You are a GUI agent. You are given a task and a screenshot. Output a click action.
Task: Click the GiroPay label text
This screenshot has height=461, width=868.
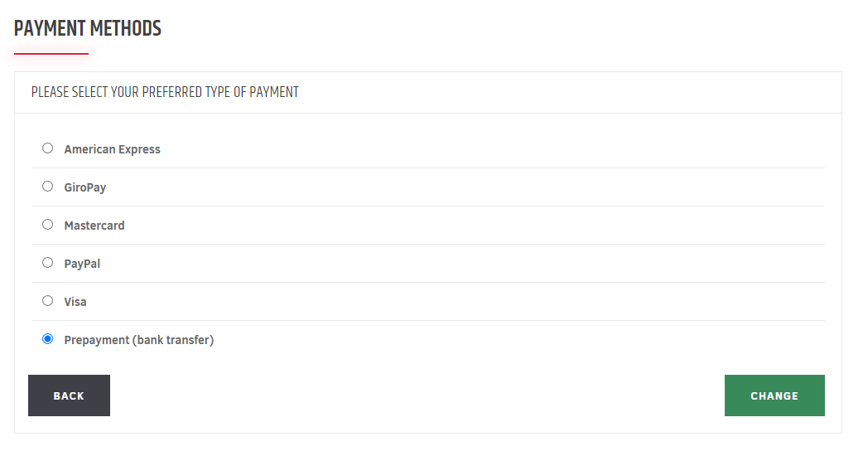[x=85, y=187]
